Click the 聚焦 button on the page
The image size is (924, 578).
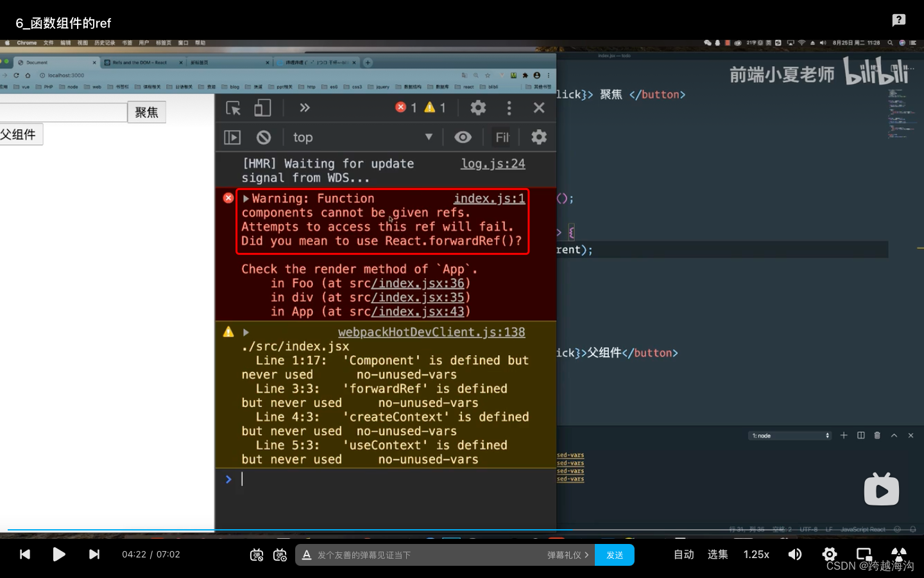(146, 112)
